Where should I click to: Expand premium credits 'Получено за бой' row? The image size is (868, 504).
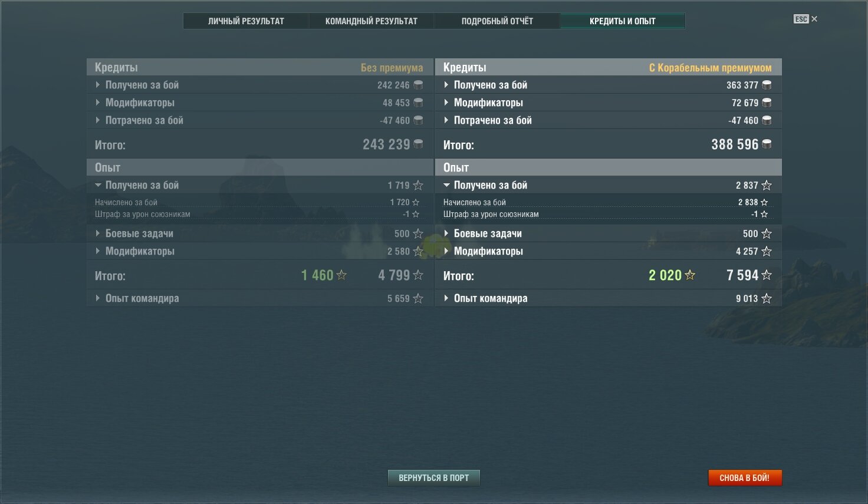tap(608, 85)
